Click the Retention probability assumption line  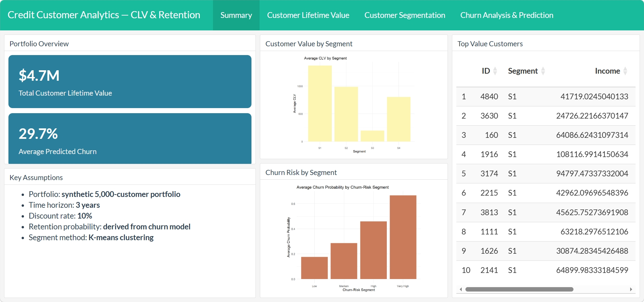point(110,227)
